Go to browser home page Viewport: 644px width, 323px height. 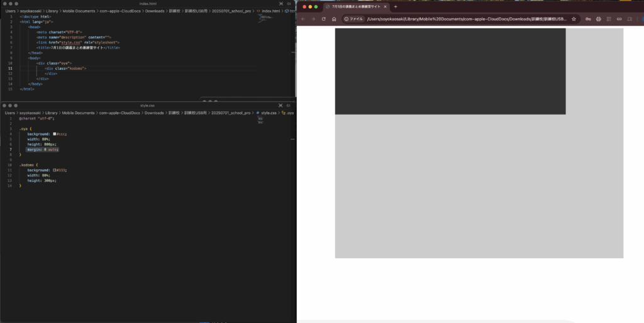coord(335,19)
